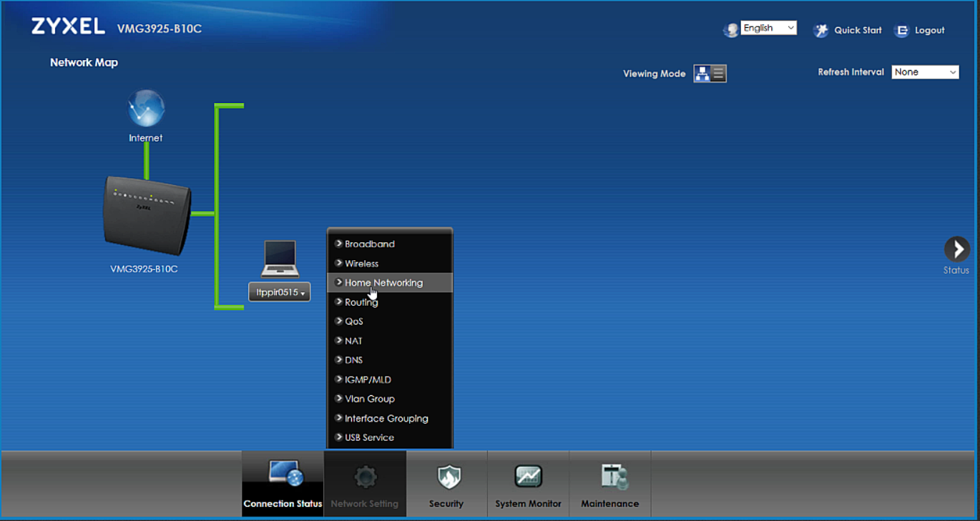The width and height of the screenshot is (980, 521).
Task: Choose Broadband from the Network Setting menu
Action: click(390, 244)
